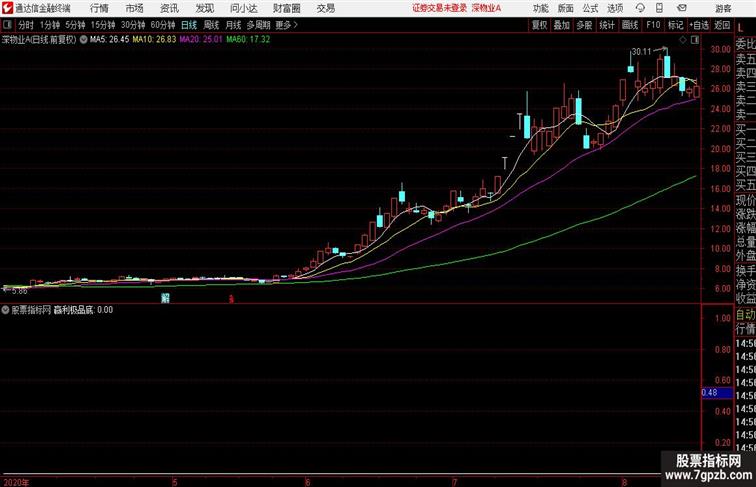Click the 复权 toolbar button
The height and width of the screenshot is (487, 756).
[540, 25]
